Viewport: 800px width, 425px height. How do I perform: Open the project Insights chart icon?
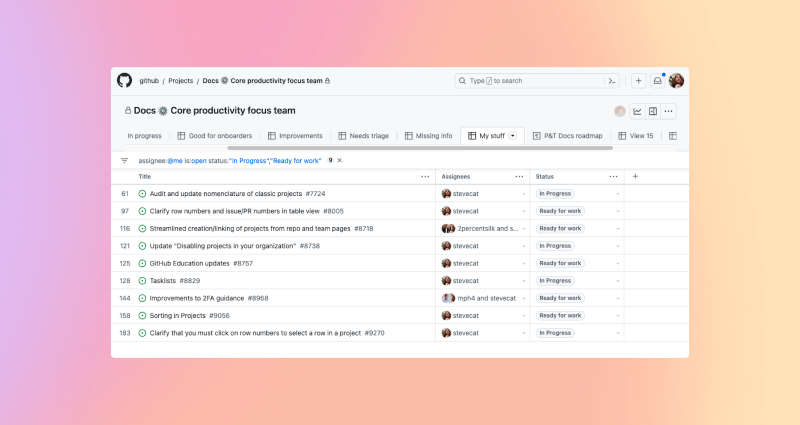(x=637, y=111)
